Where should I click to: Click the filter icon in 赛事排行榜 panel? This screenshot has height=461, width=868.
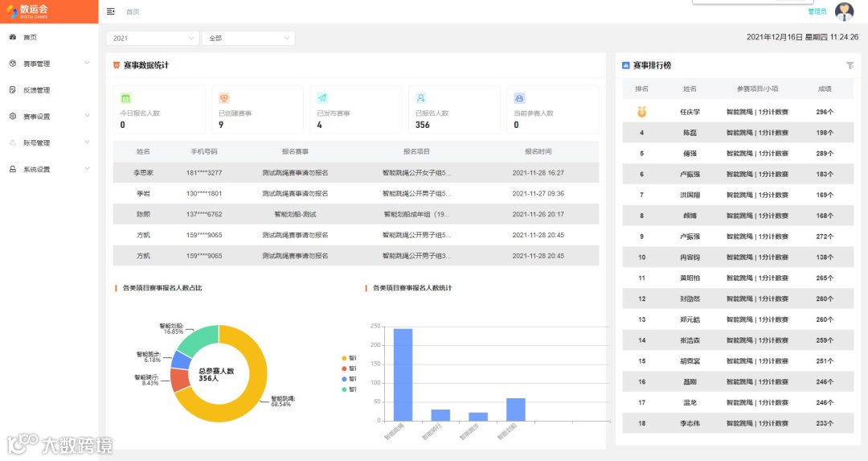(x=850, y=65)
